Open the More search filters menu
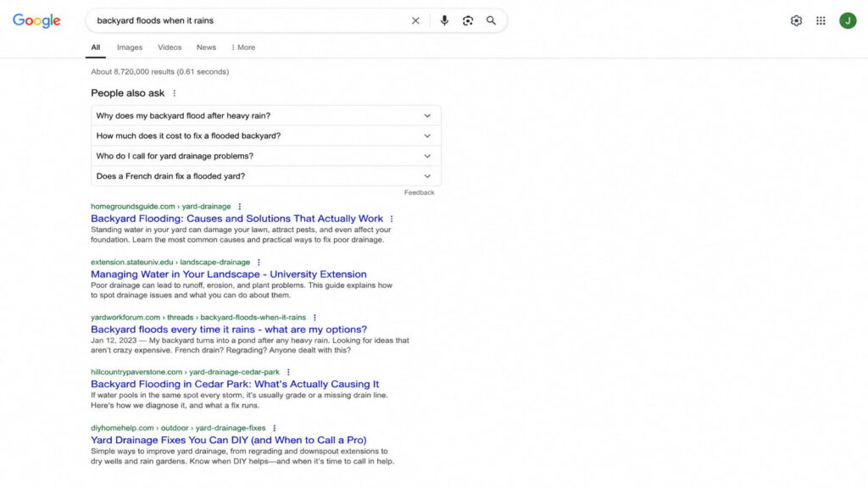 pos(243,47)
